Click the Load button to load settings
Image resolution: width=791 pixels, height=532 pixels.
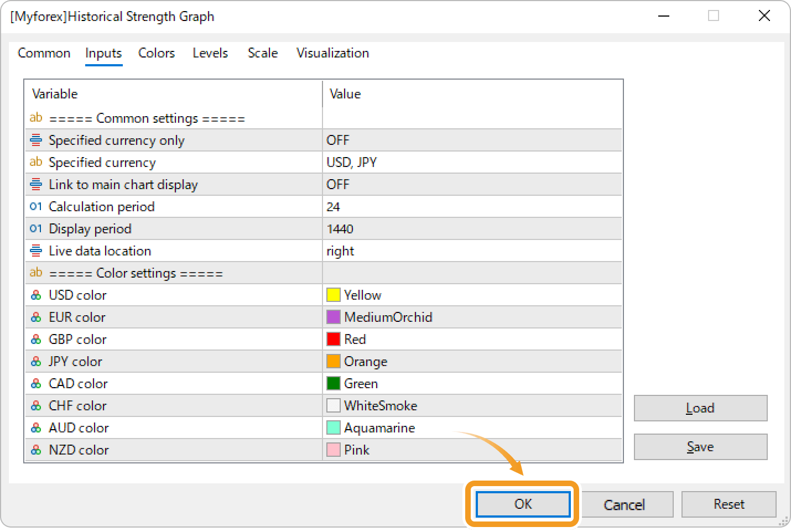coord(700,408)
